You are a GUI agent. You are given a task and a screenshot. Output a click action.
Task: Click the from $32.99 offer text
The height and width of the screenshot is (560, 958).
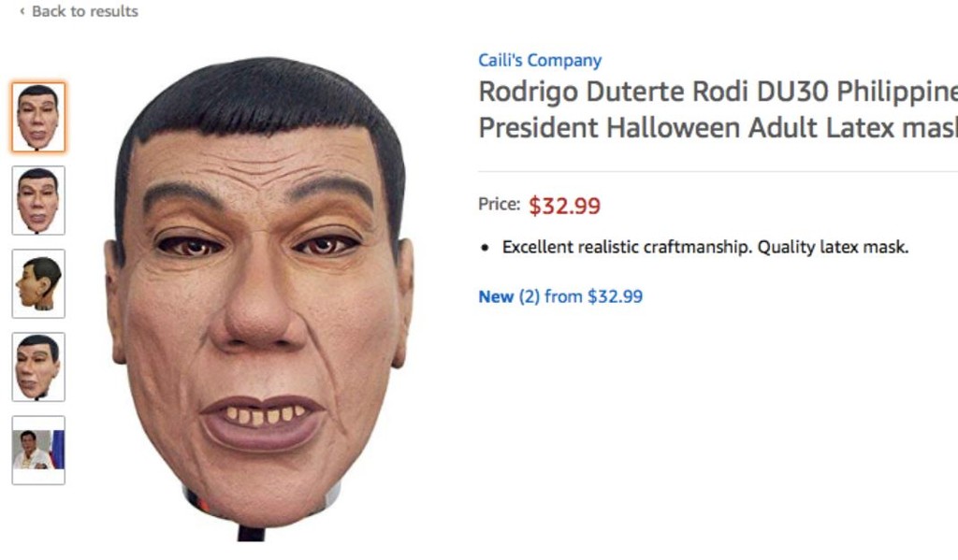(x=593, y=296)
